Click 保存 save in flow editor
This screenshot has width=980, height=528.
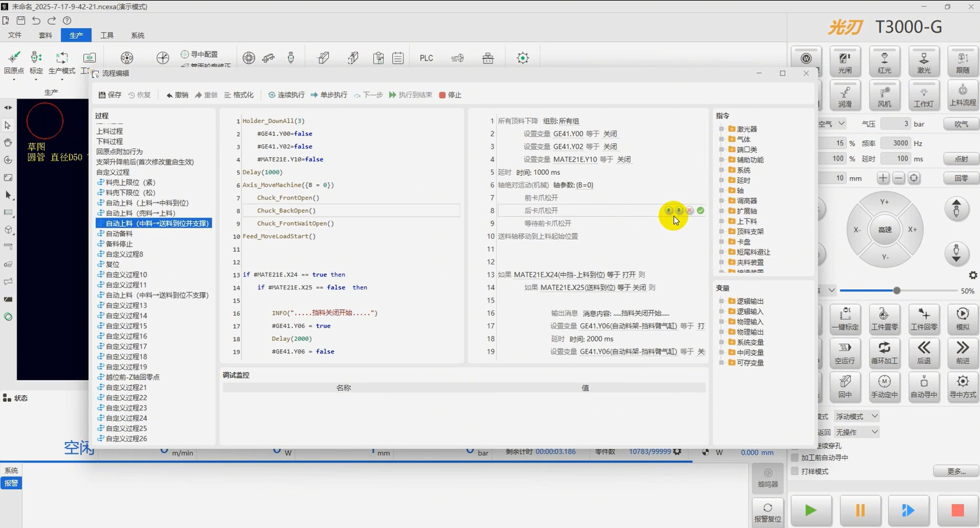[x=110, y=95]
